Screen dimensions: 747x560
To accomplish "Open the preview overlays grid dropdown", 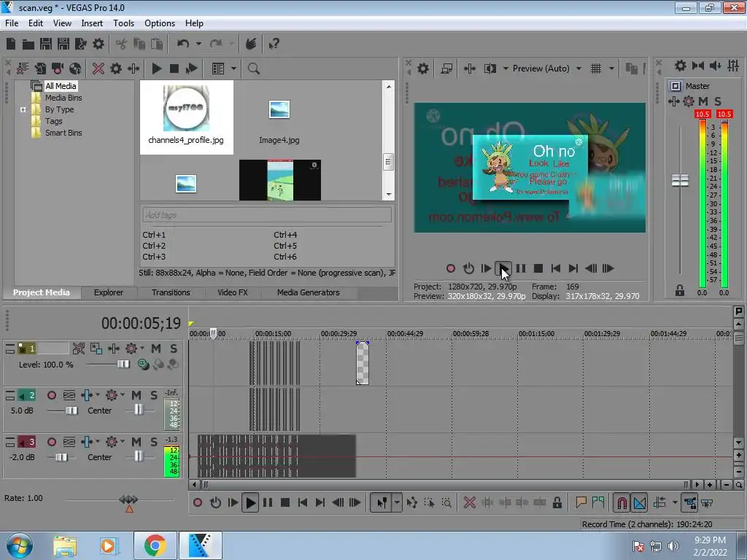I will point(611,69).
